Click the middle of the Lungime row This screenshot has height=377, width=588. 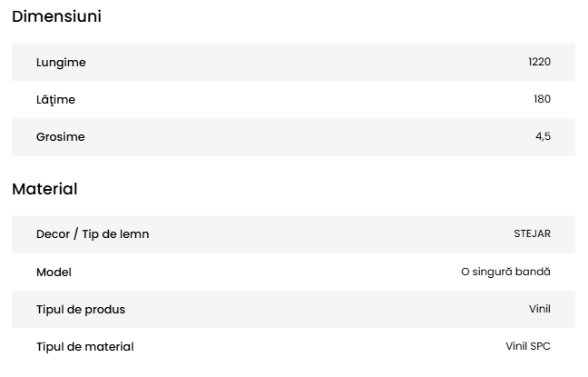click(x=293, y=62)
